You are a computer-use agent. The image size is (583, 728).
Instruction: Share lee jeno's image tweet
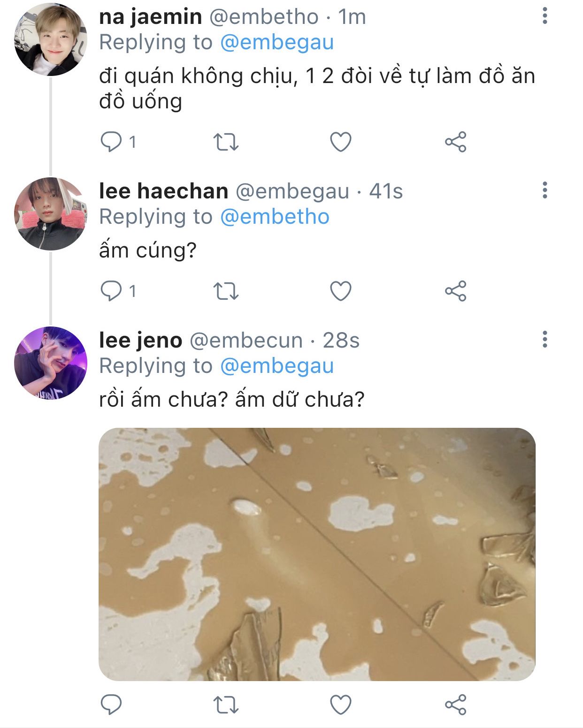point(455,705)
